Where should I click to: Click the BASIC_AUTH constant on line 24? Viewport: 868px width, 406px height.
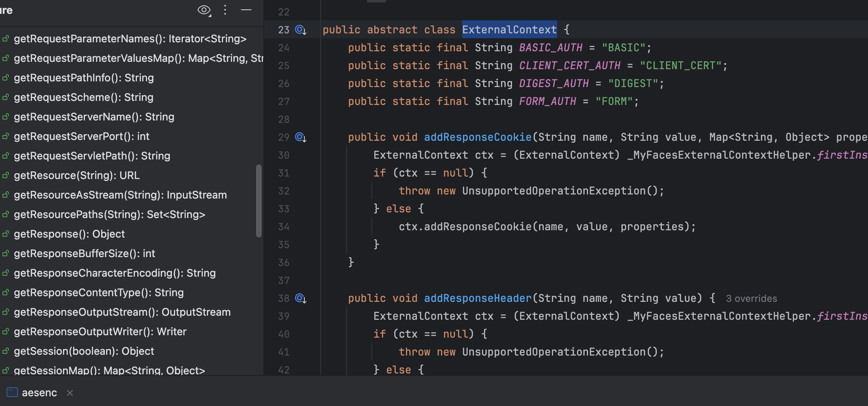[x=551, y=48]
